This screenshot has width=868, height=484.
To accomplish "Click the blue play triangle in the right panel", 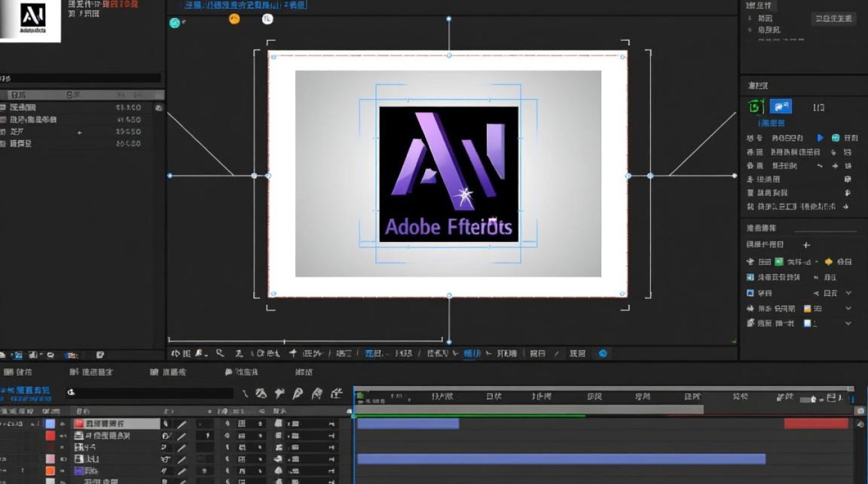I will pos(821,137).
